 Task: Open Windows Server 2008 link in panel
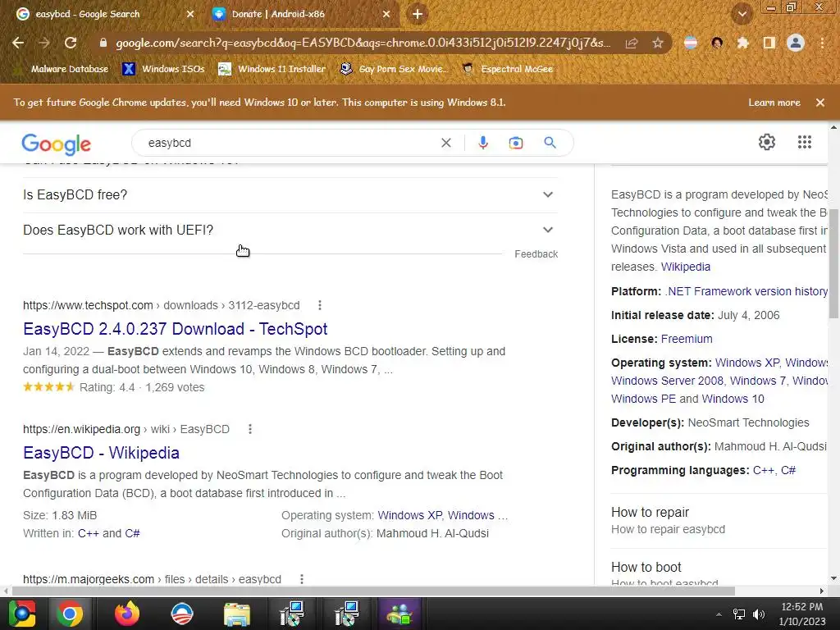pyautogui.click(x=667, y=381)
